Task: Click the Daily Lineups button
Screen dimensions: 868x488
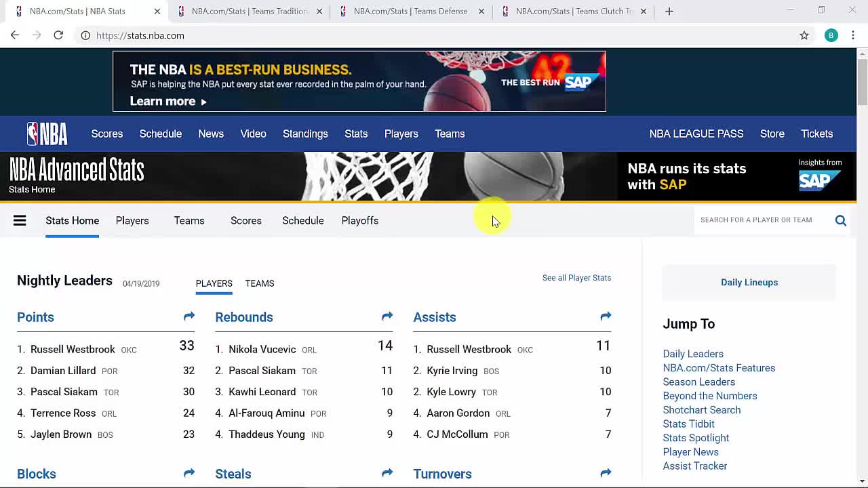Action: (749, 282)
